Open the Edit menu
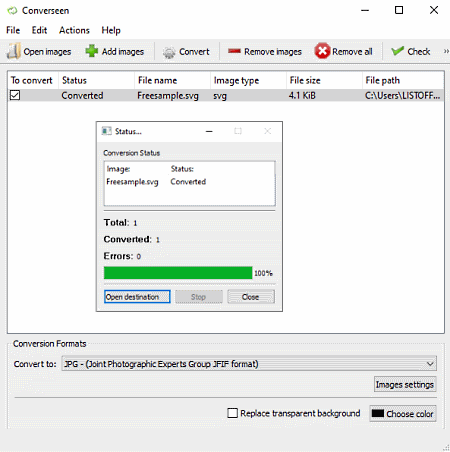Viewport: 450px width, 452px height. point(39,30)
